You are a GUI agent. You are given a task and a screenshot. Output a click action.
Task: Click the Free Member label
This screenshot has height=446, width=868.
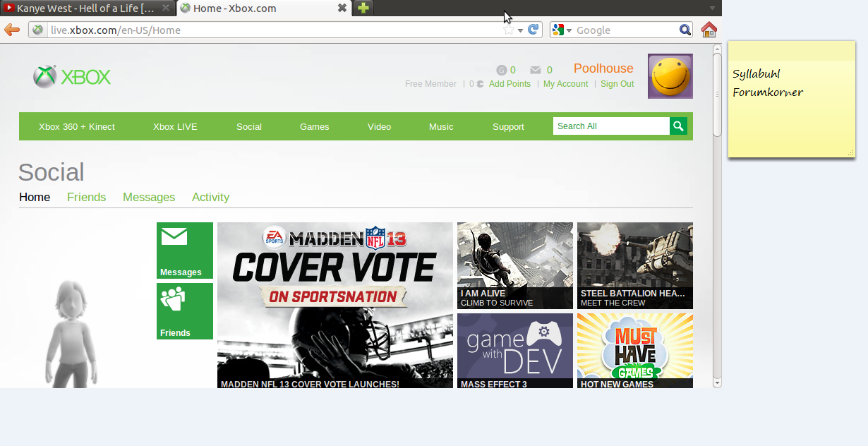430,84
